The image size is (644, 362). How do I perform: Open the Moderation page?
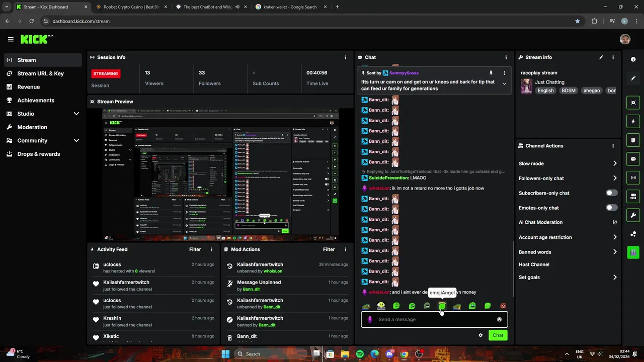(43, 127)
